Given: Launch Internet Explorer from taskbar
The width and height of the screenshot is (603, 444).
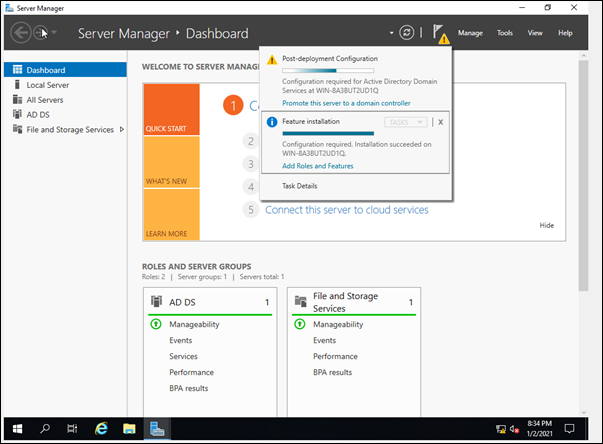Looking at the screenshot, I should point(101,428).
